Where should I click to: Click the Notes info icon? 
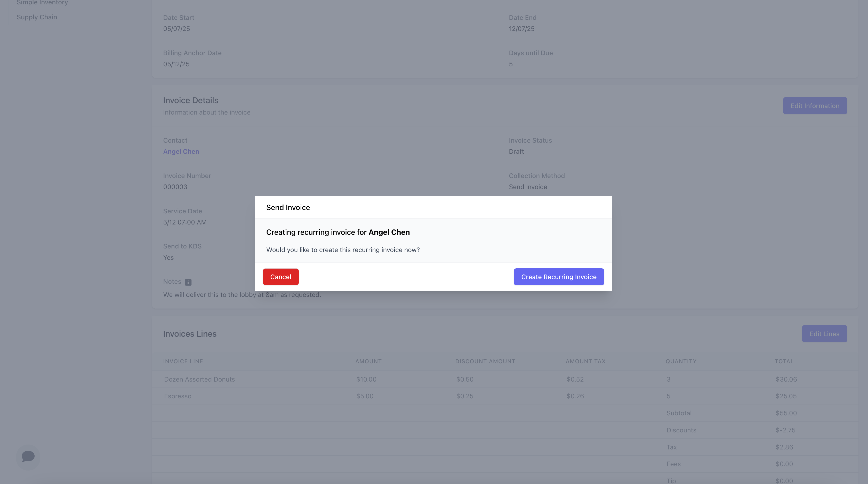click(188, 282)
